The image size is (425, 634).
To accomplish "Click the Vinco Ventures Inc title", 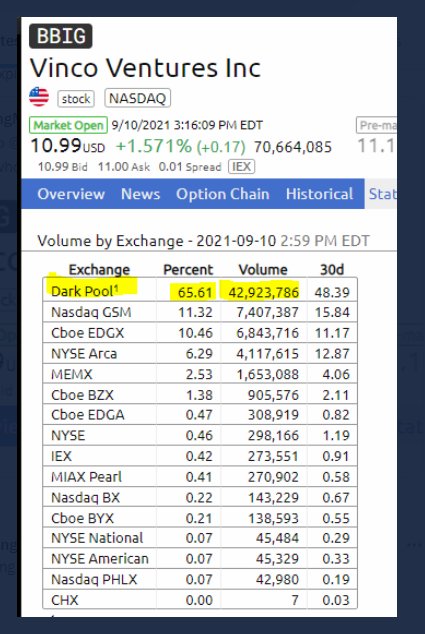I will click(x=145, y=68).
